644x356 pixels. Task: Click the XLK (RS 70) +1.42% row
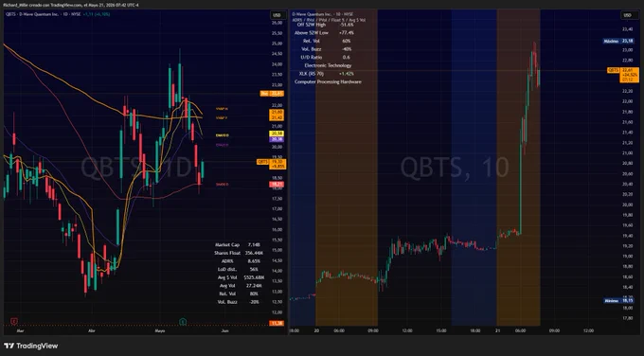point(327,74)
